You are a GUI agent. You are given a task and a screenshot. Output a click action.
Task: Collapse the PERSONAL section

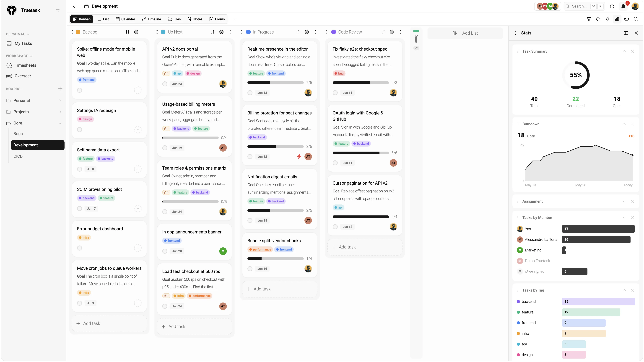18,34
